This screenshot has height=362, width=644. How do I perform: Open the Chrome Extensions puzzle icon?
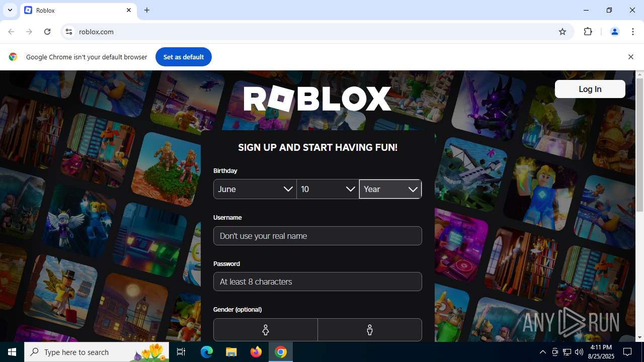pos(588,32)
